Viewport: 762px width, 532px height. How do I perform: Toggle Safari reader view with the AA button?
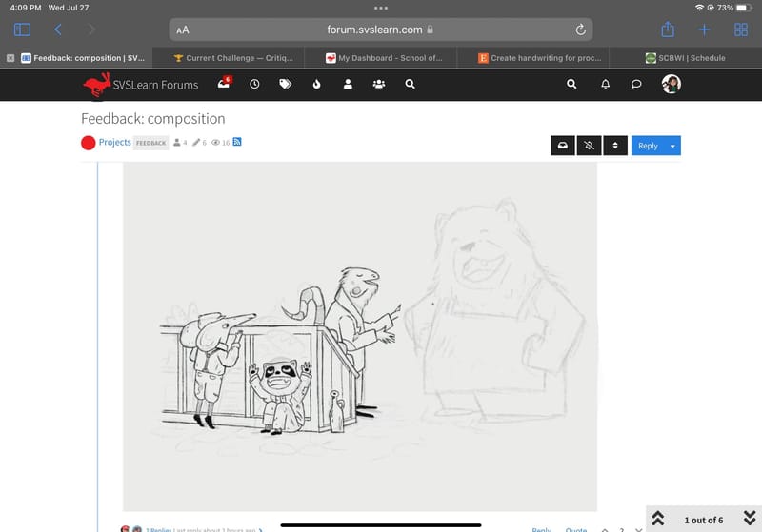(x=183, y=30)
